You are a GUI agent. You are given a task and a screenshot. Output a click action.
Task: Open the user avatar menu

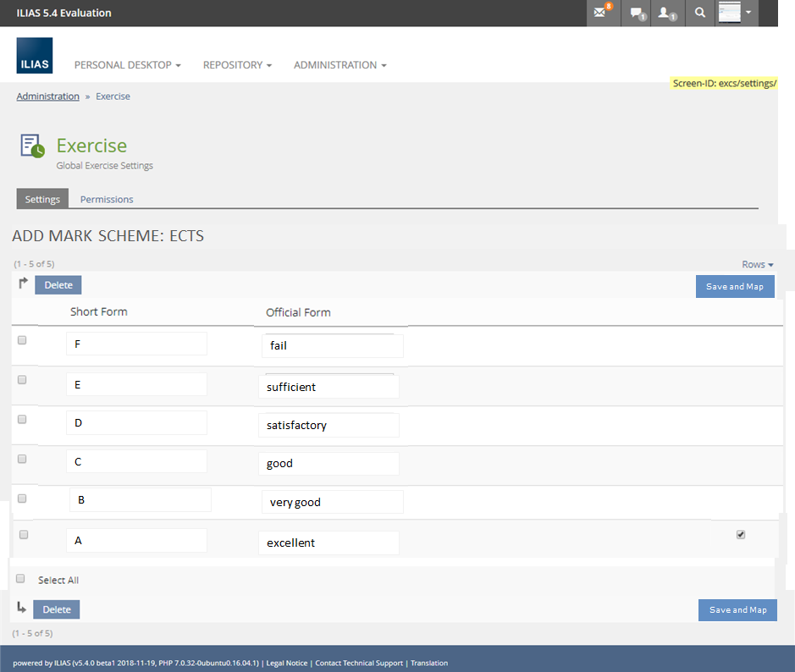tap(735, 13)
